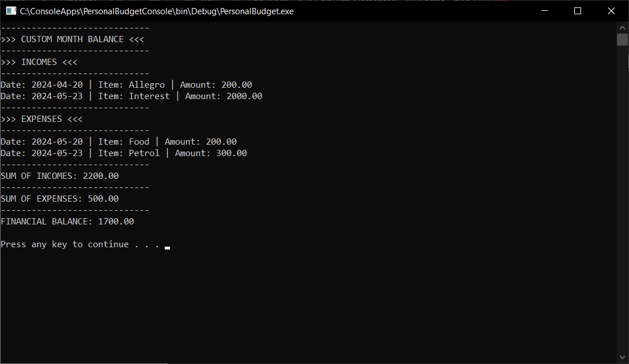This screenshot has height=364, width=629.
Task: Click the Press any key to continue prompt
Action: tap(80, 244)
